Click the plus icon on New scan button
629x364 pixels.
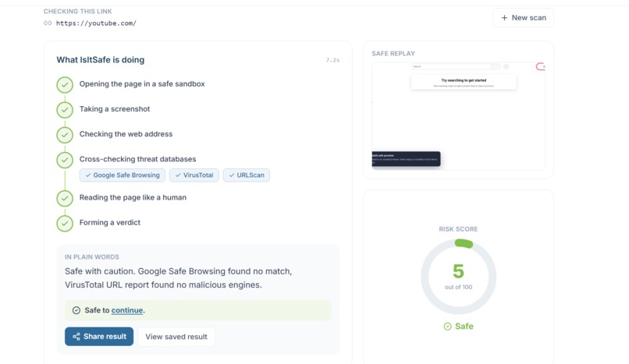tap(504, 18)
